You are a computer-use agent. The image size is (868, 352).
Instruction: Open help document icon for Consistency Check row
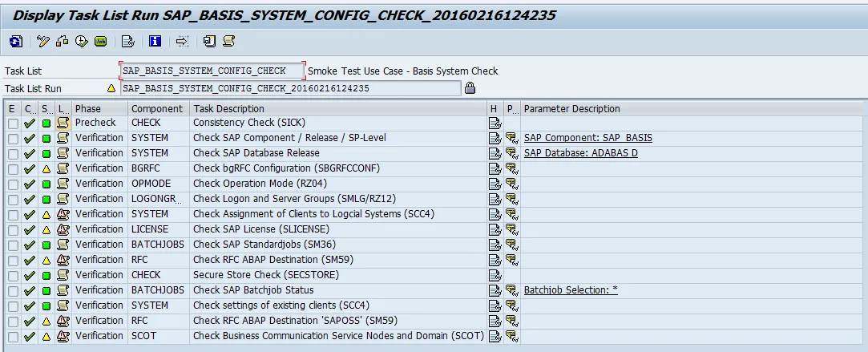(495, 123)
